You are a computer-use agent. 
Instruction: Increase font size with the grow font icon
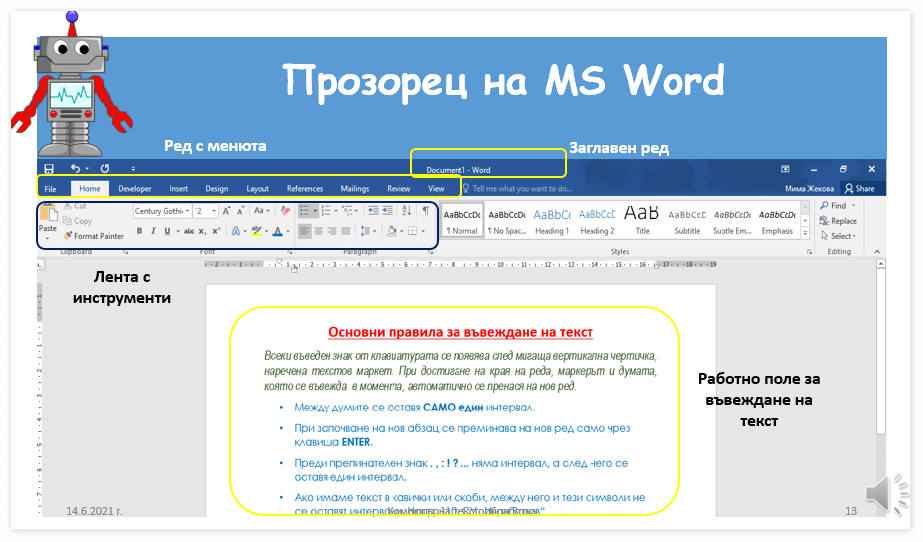click(226, 211)
